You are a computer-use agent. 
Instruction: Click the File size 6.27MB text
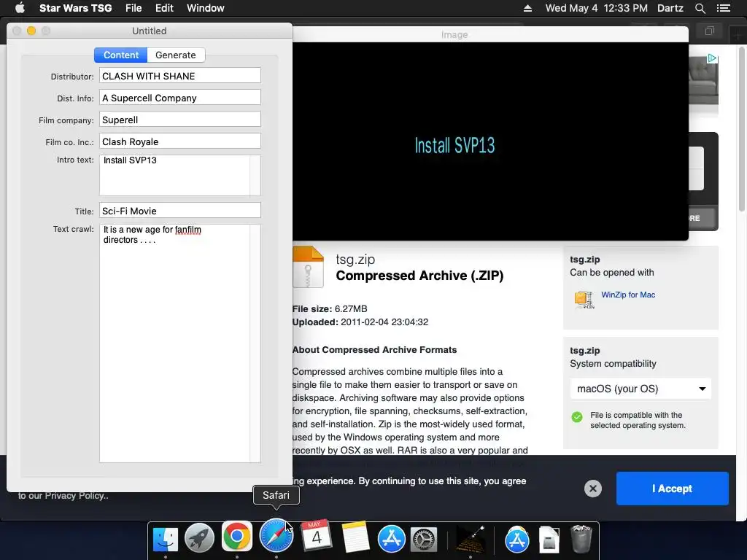click(330, 308)
